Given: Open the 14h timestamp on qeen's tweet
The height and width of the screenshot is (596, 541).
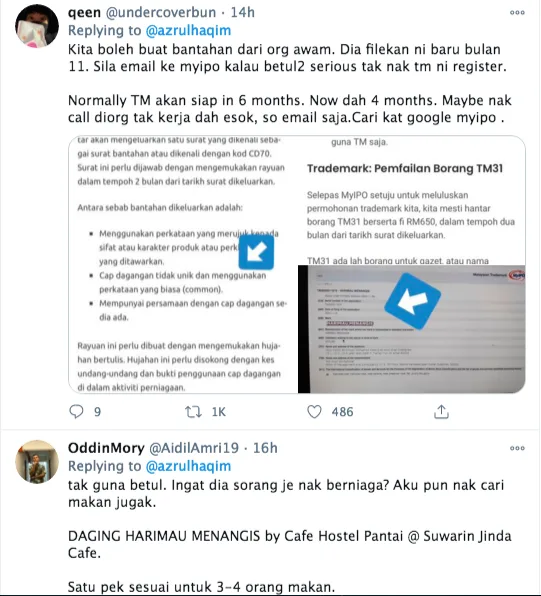Looking at the screenshot, I should [x=243, y=13].
